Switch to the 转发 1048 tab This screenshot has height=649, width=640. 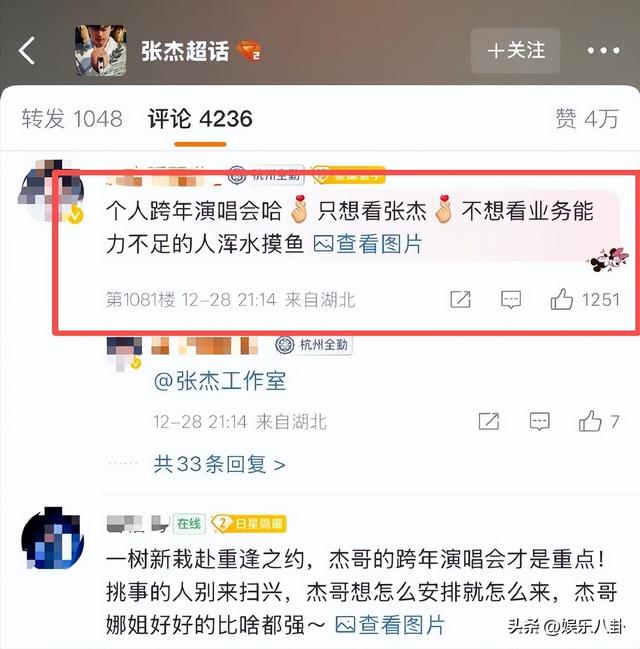coord(72,119)
